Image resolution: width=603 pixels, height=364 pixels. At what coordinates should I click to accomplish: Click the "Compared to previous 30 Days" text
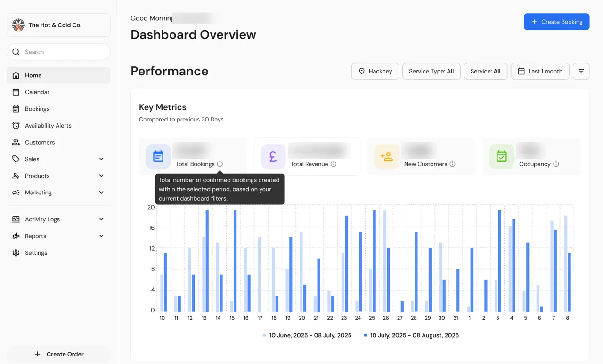pos(181,120)
